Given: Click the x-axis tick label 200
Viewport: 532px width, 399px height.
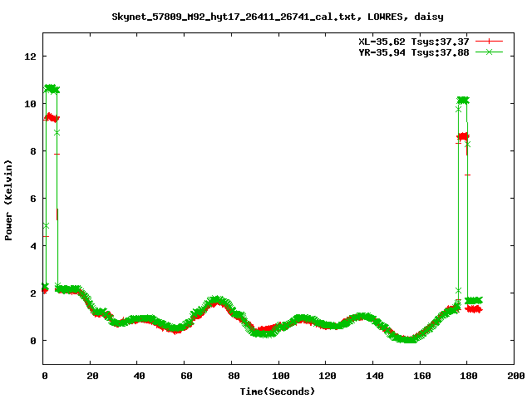Looking at the screenshot, I should pyautogui.click(x=515, y=376).
